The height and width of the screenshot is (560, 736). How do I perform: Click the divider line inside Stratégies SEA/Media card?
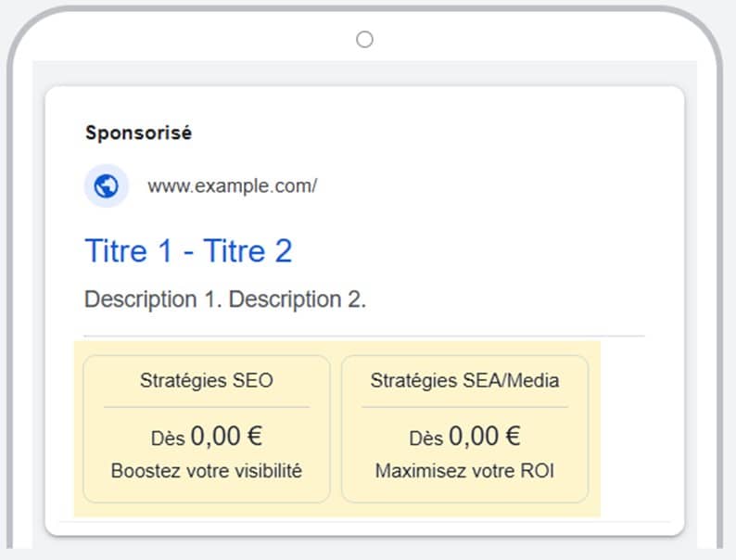pos(464,407)
